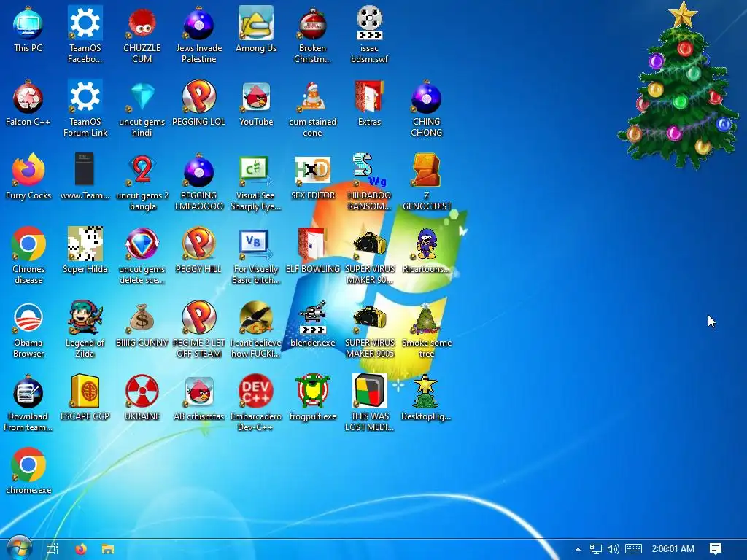Select uncut gems delete sce... icon
747x560 pixels.
click(142, 256)
